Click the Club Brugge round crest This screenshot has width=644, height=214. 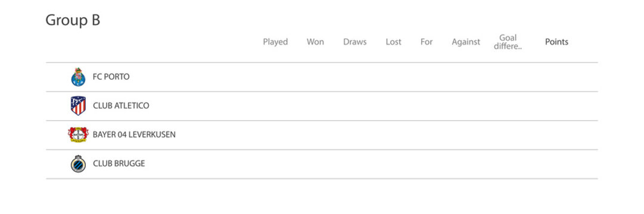click(78, 163)
